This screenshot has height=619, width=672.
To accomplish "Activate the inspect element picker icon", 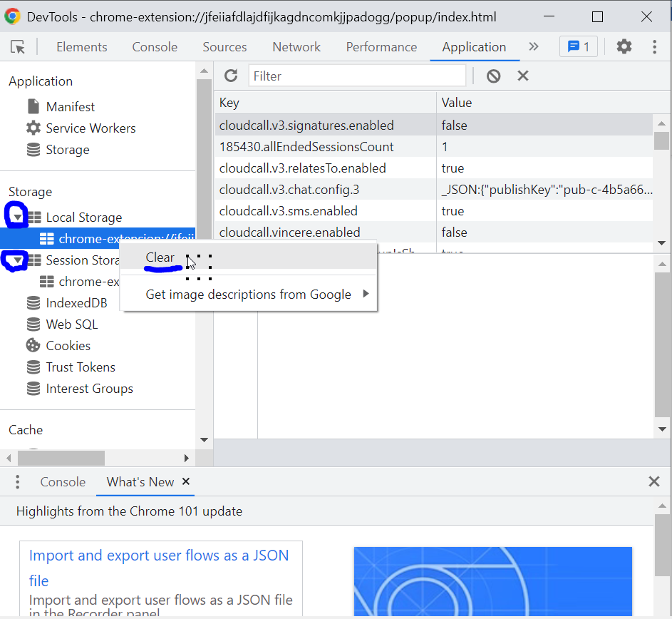I will tap(18, 47).
